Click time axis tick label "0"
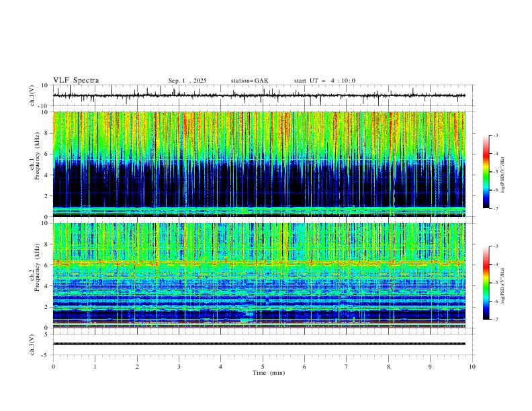The image size is (532, 411). [53, 367]
